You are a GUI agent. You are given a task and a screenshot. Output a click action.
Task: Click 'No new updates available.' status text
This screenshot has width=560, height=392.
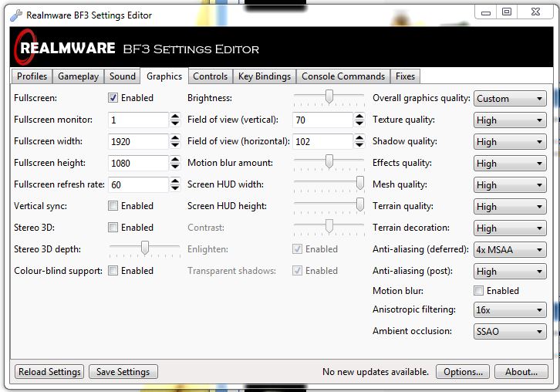376,372
